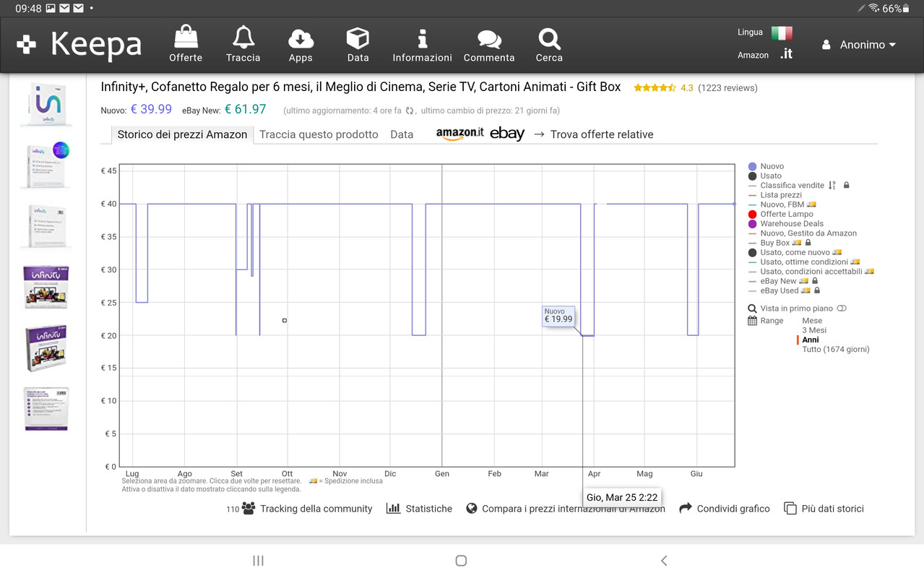Viewport: 924px width, 578px height.
Task: Select the second thumbnail with purple badge
Action: (46, 165)
